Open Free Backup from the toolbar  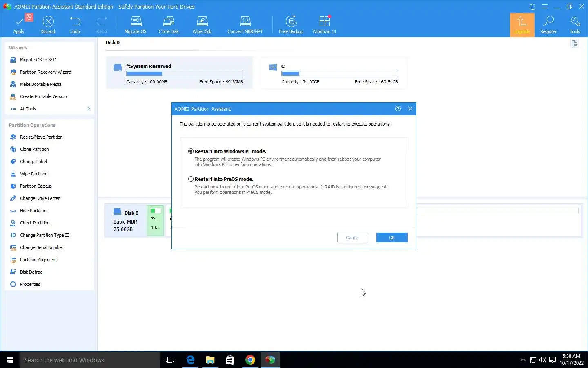pos(291,25)
